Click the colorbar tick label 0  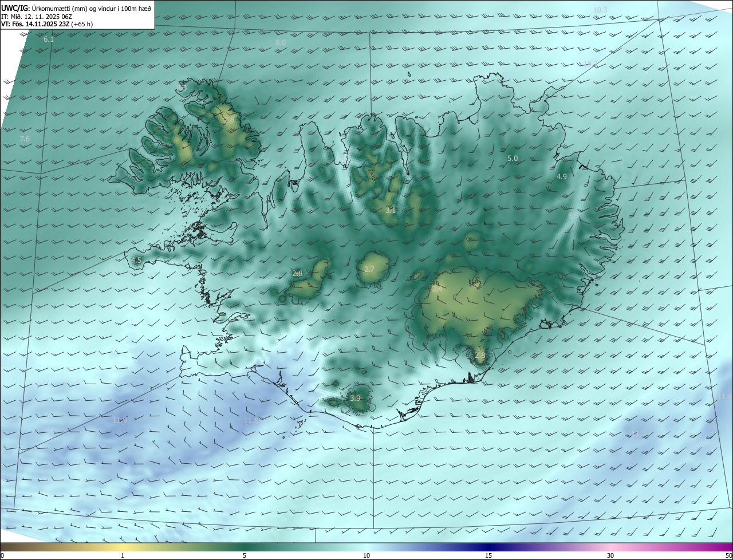(x=2, y=555)
